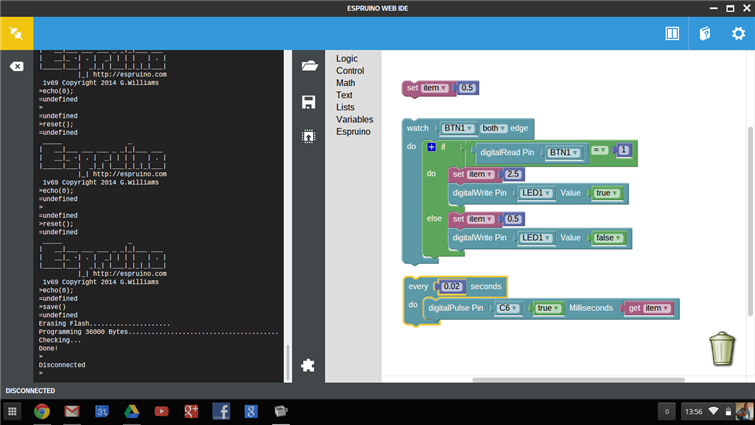Viewport: 755px width, 425px height.
Task: Open Google Search from the shelf
Action: pyautogui.click(x=251, y=412)
